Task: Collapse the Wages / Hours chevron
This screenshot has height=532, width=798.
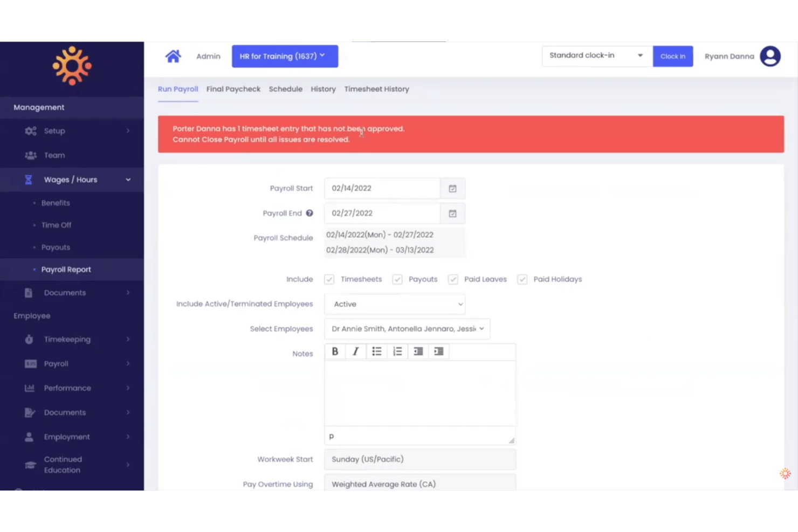Action: pos(128,179)
